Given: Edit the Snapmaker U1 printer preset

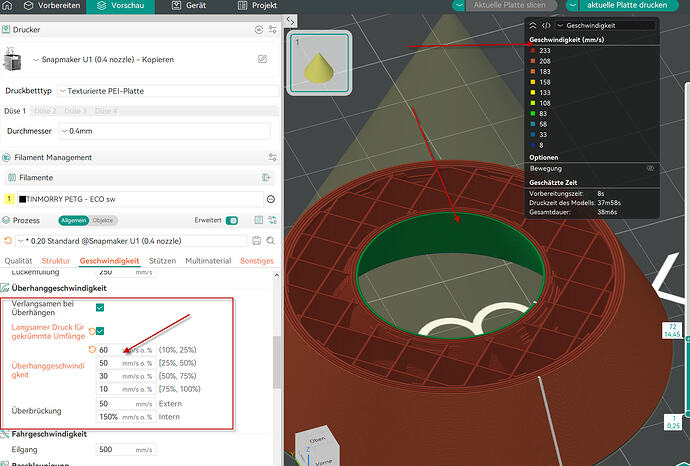Looking at the screenshot, I should pos(262,59).
